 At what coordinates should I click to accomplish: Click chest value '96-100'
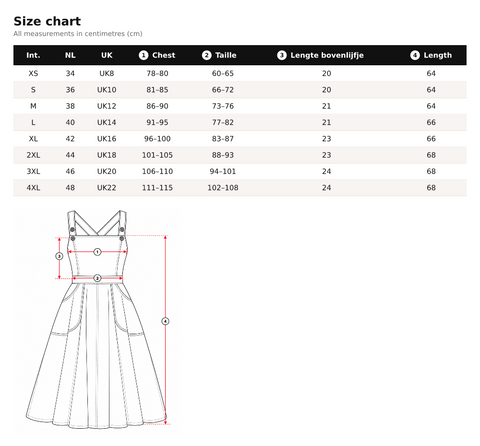[x=157, y=139]
